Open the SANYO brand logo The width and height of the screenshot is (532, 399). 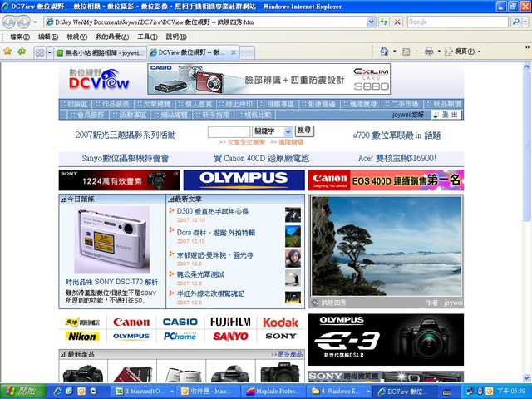[231, 337]
